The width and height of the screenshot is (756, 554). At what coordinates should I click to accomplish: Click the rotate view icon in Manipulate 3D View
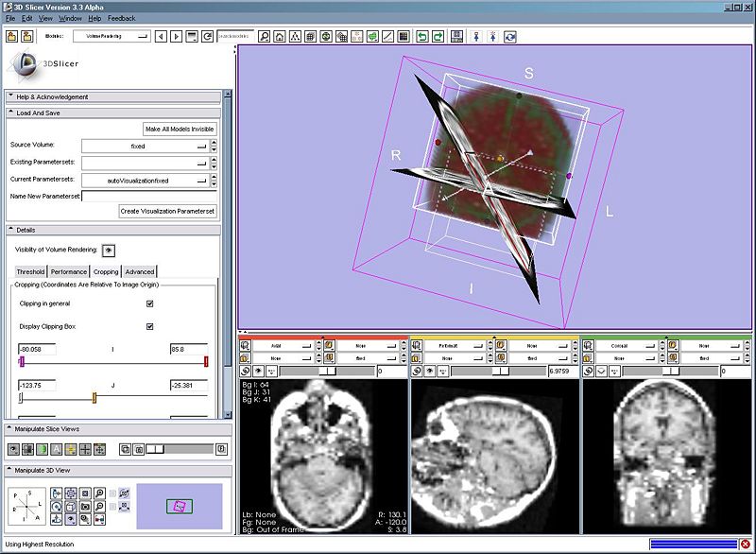pyautogui.click(x=56, y=507)
